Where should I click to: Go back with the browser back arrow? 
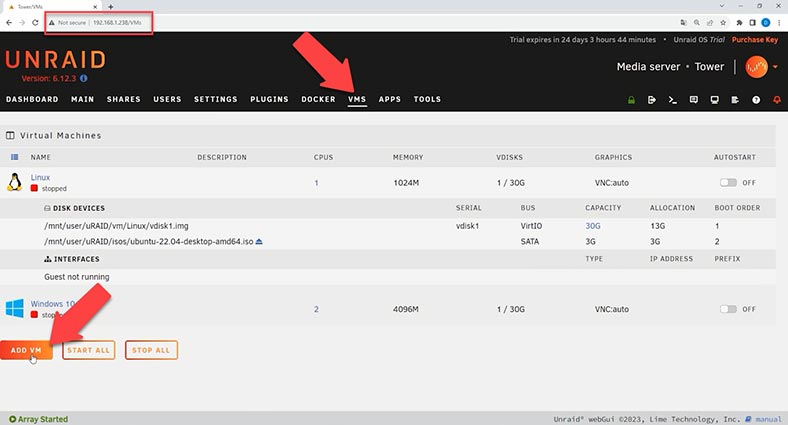pyautogui.click(x=9, y=23)
